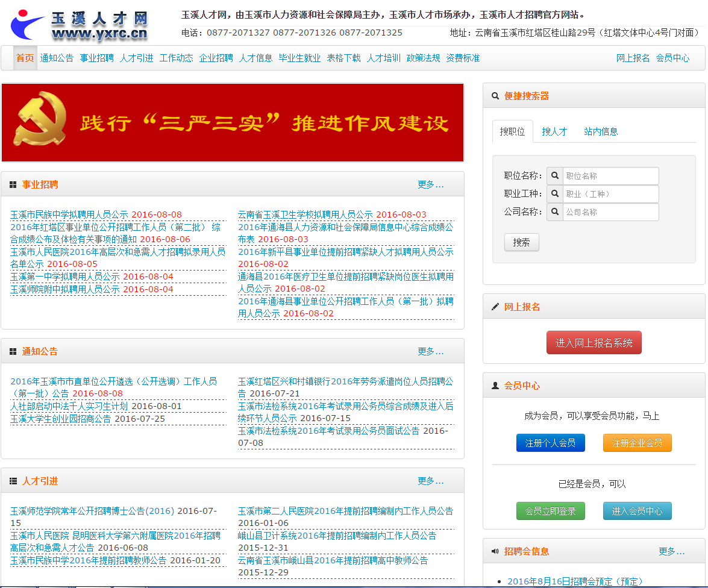Open 事业招聘 in the navigation bar
The image size is (708, 588).
pyautogui.click(x=96, y=58)
